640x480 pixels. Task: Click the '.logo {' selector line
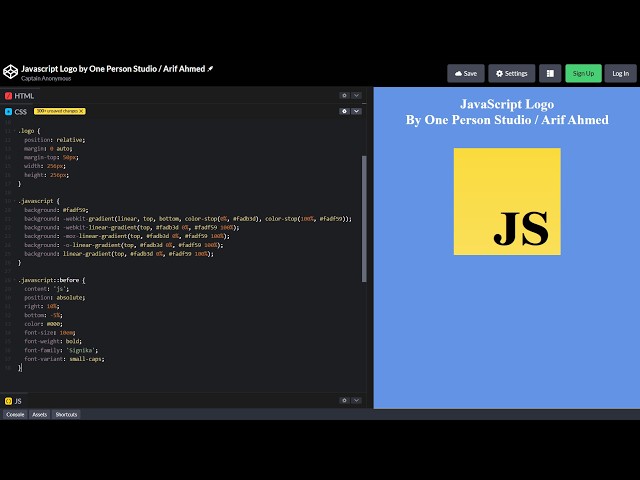point(29,131)
